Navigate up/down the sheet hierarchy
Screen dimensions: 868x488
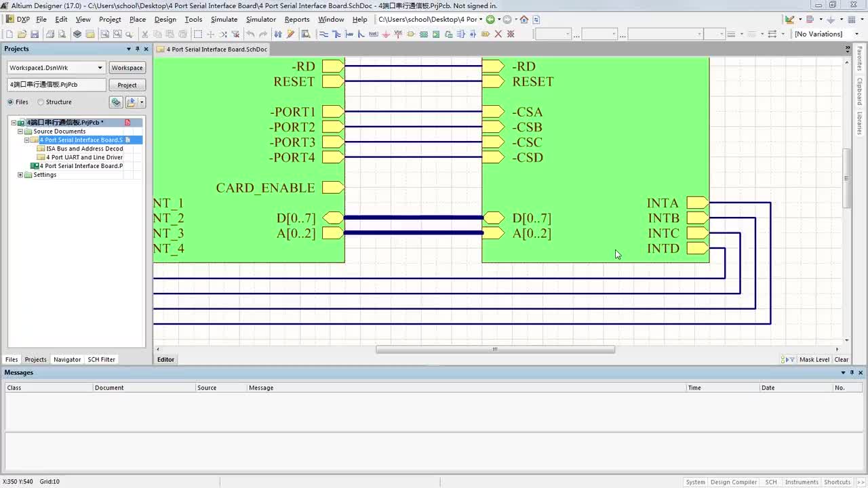tap(278, 34)
